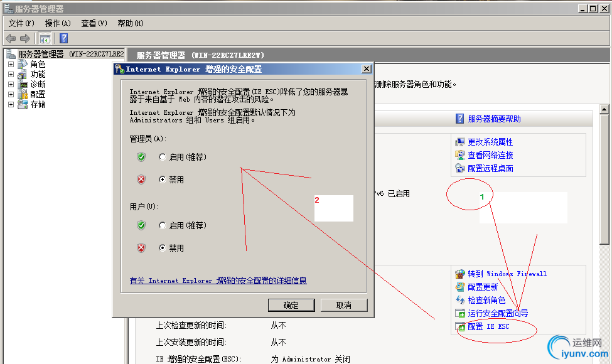612x364 pixels.
Task: Click the IE ESC dialog title bar icon
Action: point(119,70)
